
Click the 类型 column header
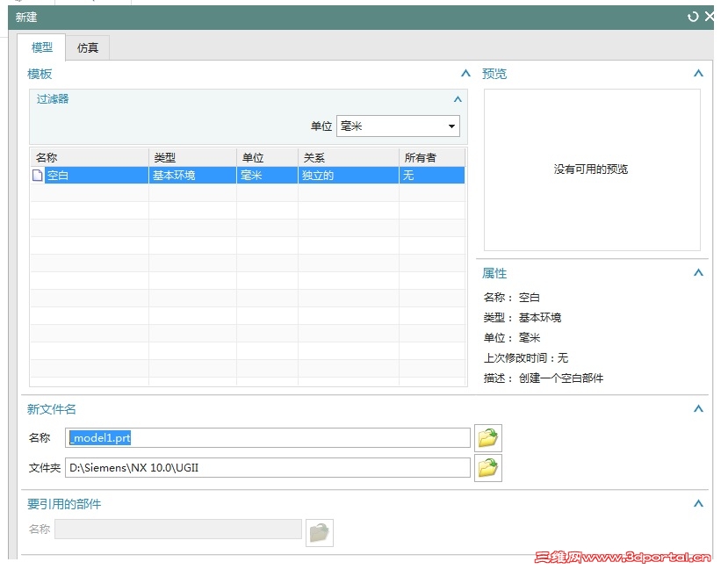pyautogui.click(x=192, y=158)
